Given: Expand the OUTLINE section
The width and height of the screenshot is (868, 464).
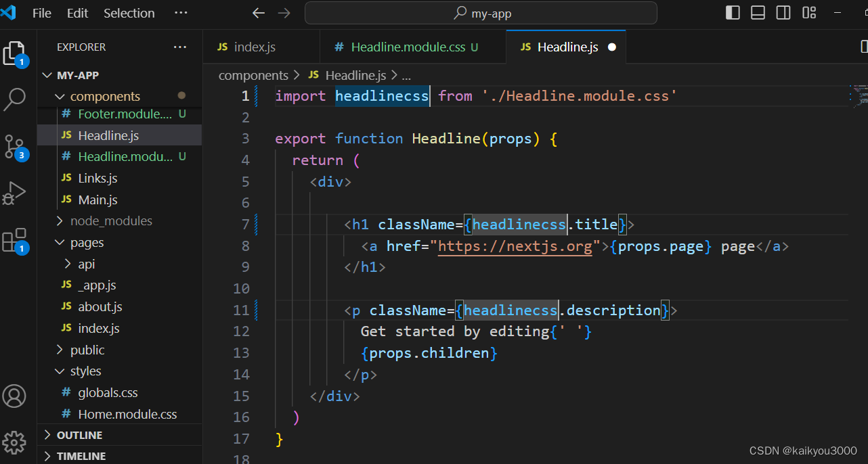Looking at the screenshot, I should pos(119,435).
